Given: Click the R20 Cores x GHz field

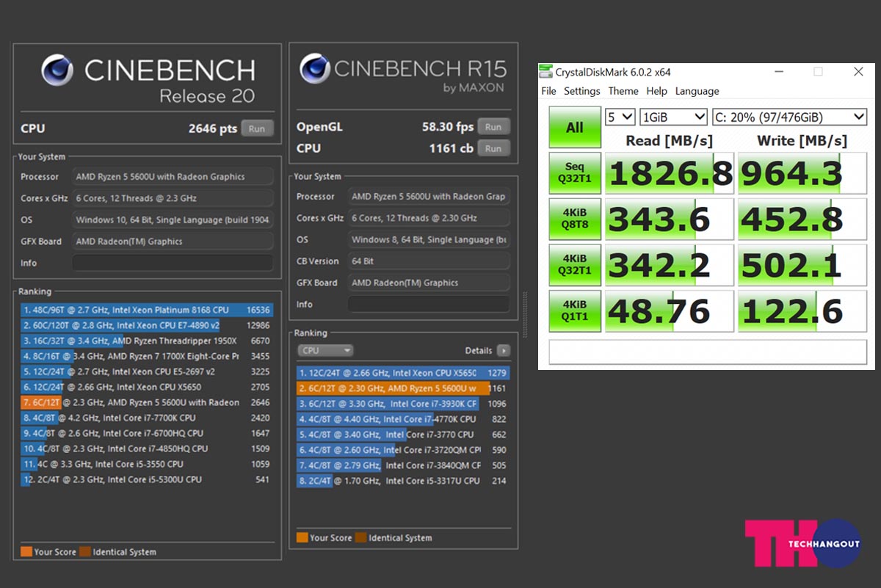Looking at the screenshot, I should tap(173, 198).
